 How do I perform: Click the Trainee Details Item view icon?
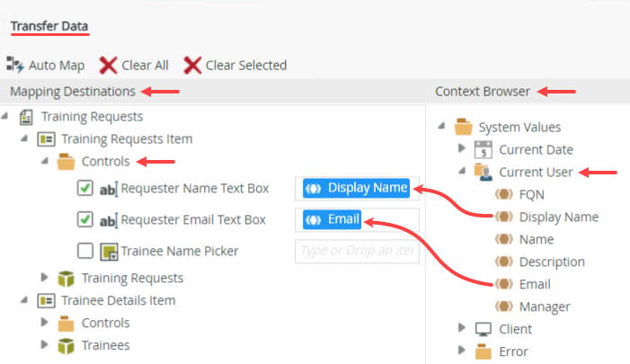(x=46, y=300)
